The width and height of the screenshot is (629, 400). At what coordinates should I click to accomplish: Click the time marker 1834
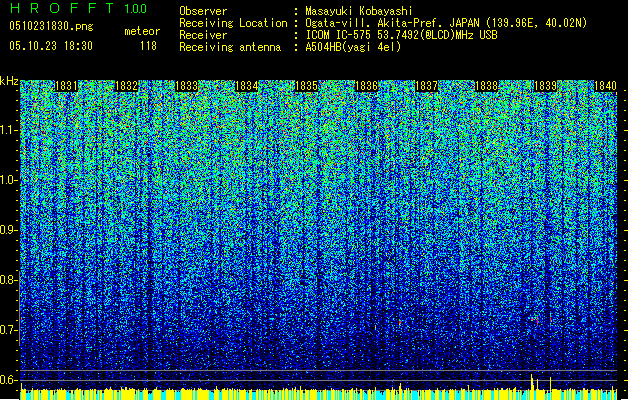pos(246,86)
